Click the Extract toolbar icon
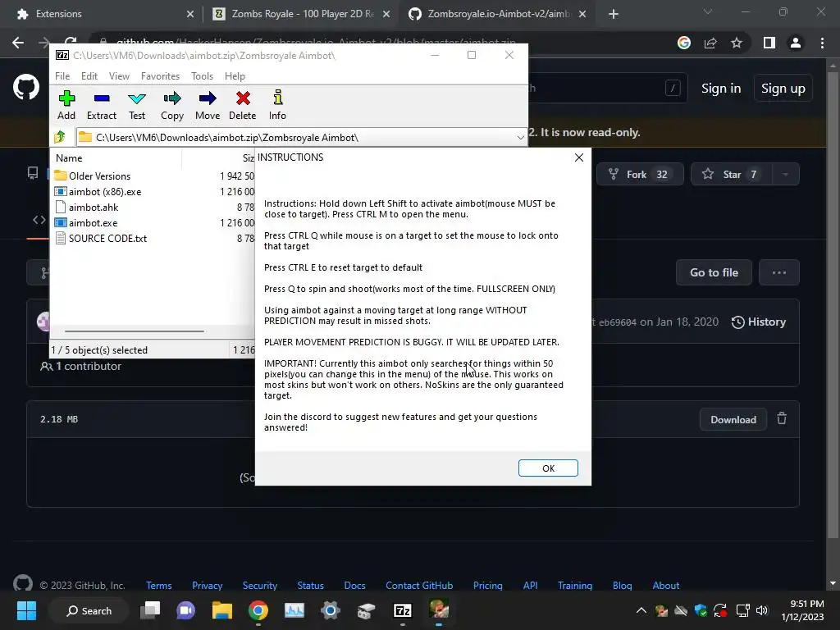This screenshot has height=630, width=840. [x=101, y=106]
